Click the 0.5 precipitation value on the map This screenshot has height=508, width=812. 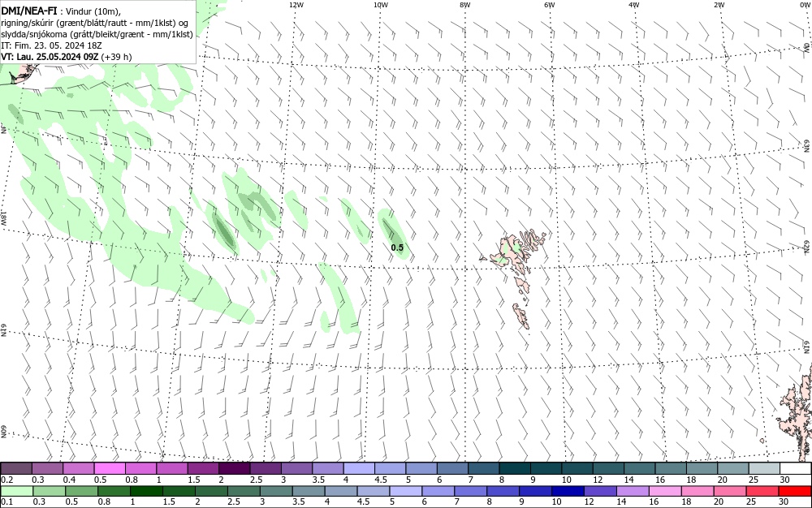(397, 248)
